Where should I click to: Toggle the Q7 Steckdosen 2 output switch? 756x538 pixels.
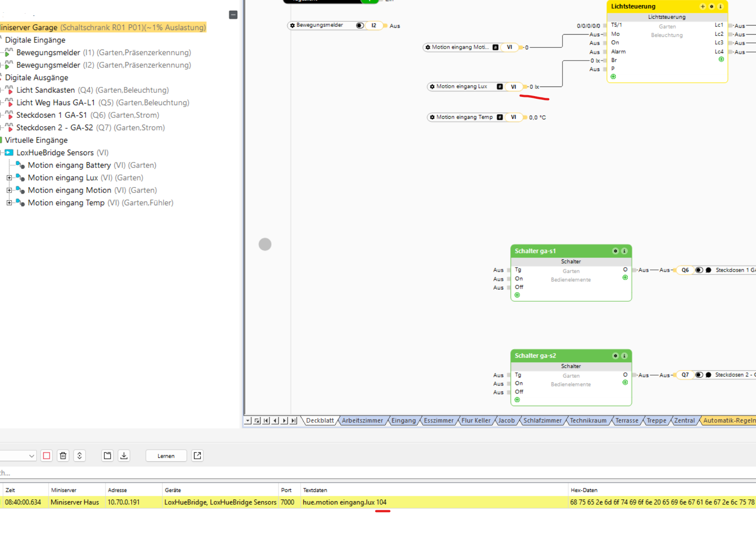click(699, 375)
